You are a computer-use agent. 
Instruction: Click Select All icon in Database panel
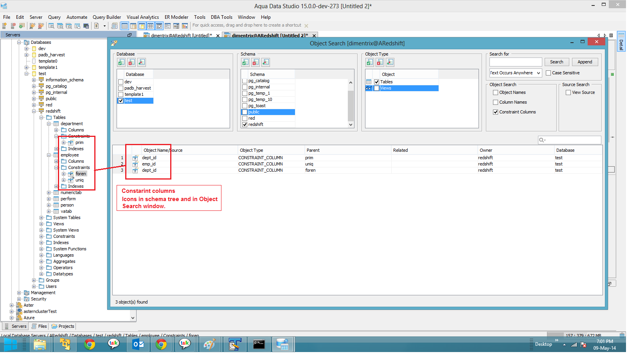pos(121,62)
